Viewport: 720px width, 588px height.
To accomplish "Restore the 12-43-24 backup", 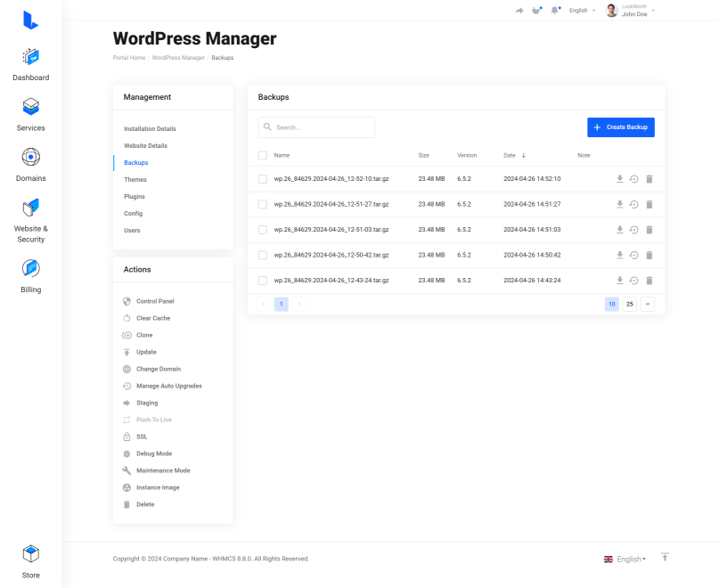I will (x=634, y=281).
